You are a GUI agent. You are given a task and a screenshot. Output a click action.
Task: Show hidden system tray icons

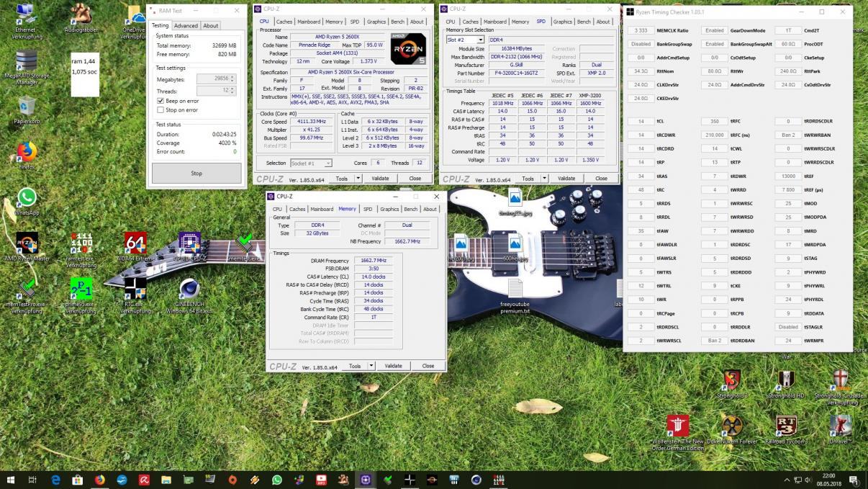787,480
